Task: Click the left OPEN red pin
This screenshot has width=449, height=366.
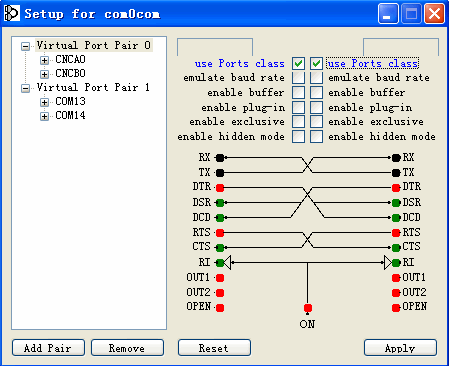Action: tap(220, 307)
